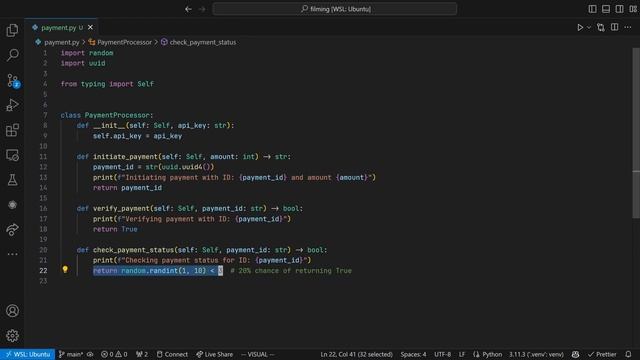Click 'from typing import Self' line
The height and width of the screenshot is (360, 640).
pos(107,84)
